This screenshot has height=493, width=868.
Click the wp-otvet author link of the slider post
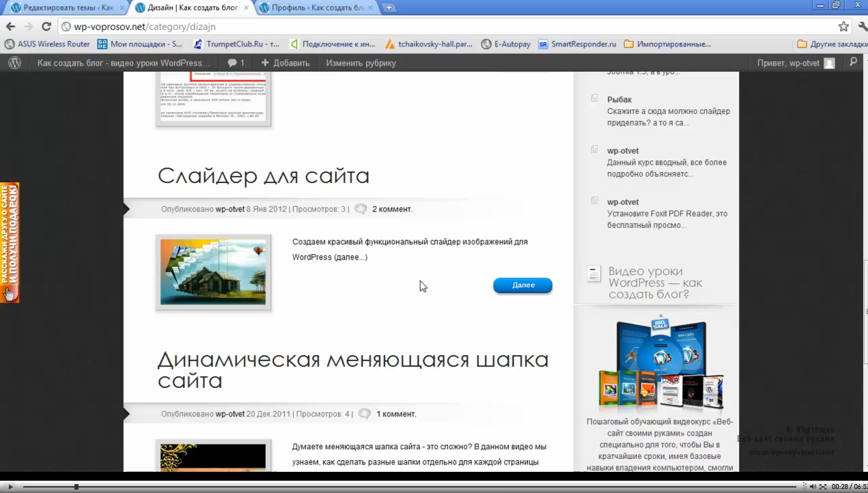230,209
